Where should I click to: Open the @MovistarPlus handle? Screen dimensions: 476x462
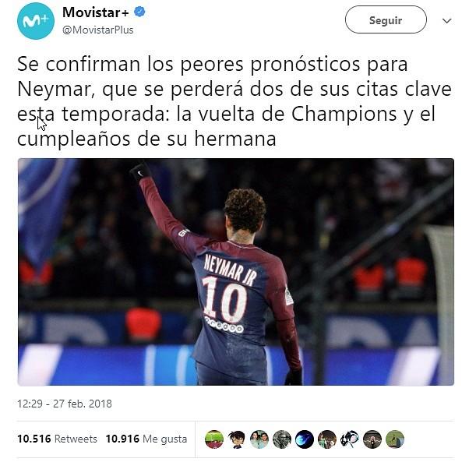(x=97, y=30)
